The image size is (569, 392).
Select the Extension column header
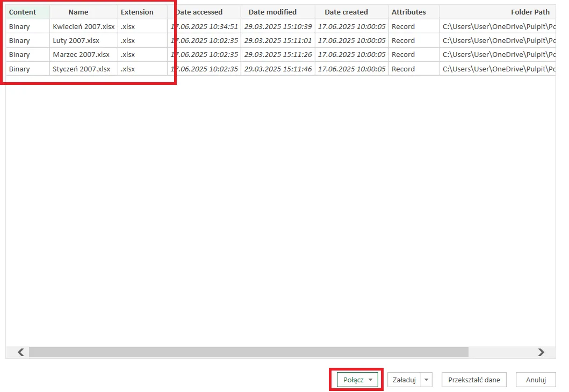click(x=137, y=12)
